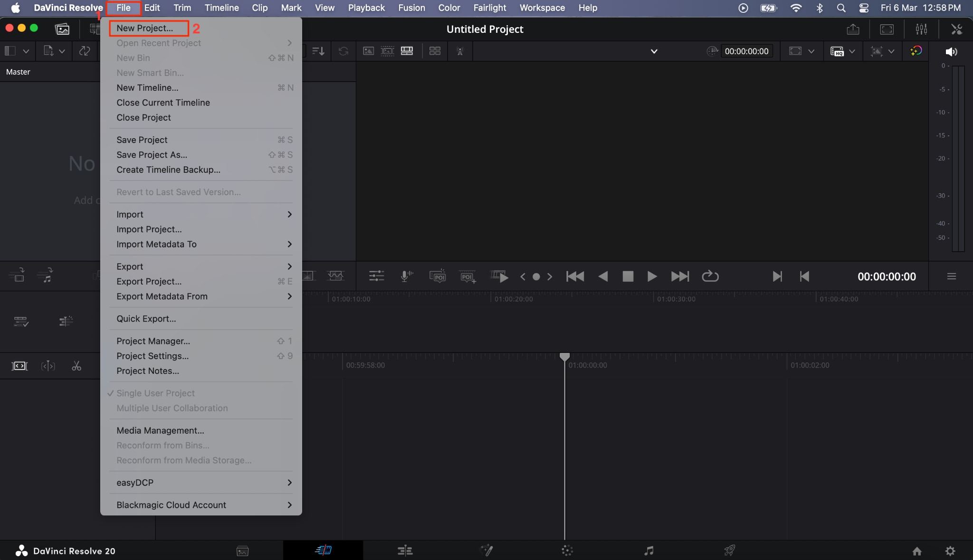This screenshot has height=560, width=973.
Task: Click the Quick Export share icon
Action: click(x=853, y=29)
